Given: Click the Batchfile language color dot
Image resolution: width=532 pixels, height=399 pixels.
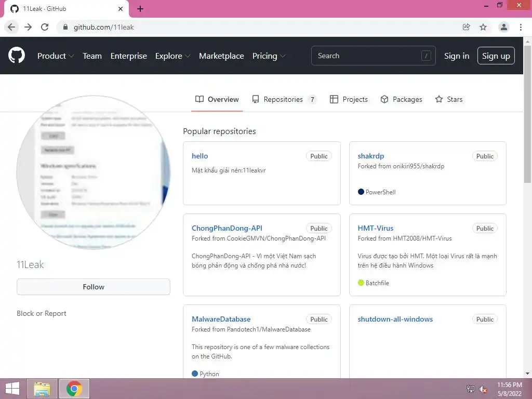Looking at the screenshot, I should pyautogui.click(x=361, y=283).
